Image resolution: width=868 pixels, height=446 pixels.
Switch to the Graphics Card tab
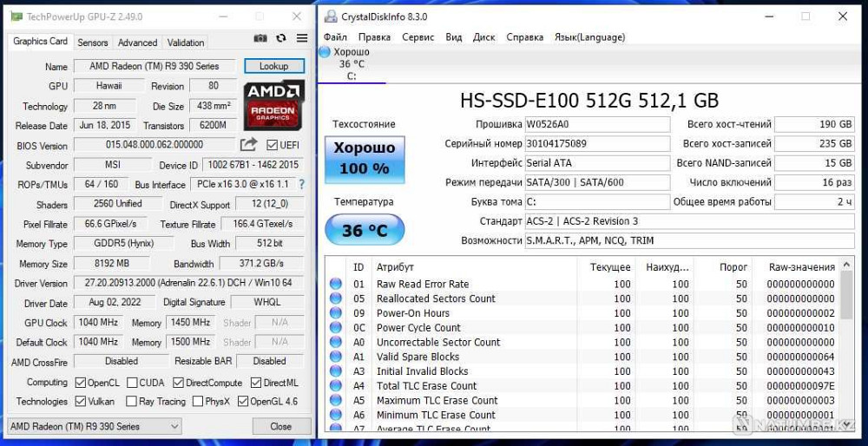[x=40, y=42]
